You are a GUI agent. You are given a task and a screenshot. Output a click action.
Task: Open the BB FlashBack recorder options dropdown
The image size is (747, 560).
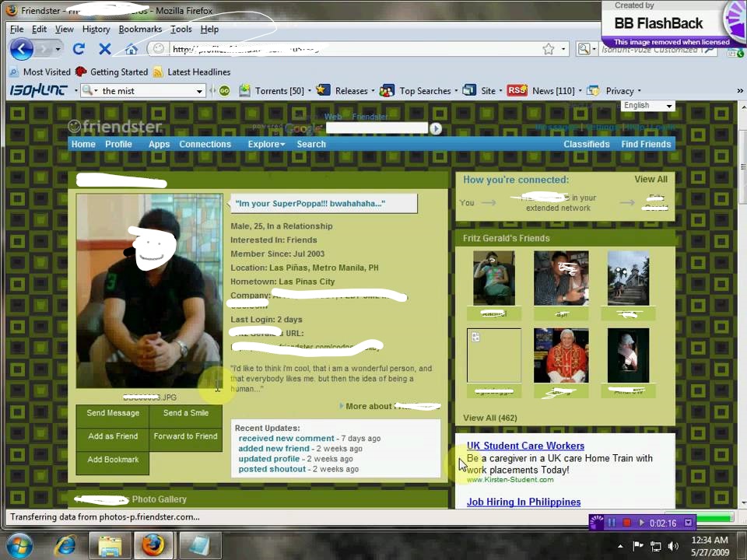pos(688,523)
